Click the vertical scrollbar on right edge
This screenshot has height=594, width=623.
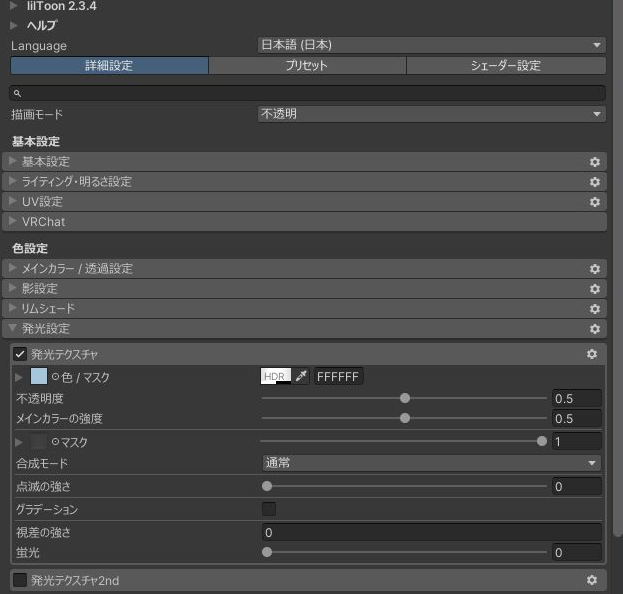[618, 268]
